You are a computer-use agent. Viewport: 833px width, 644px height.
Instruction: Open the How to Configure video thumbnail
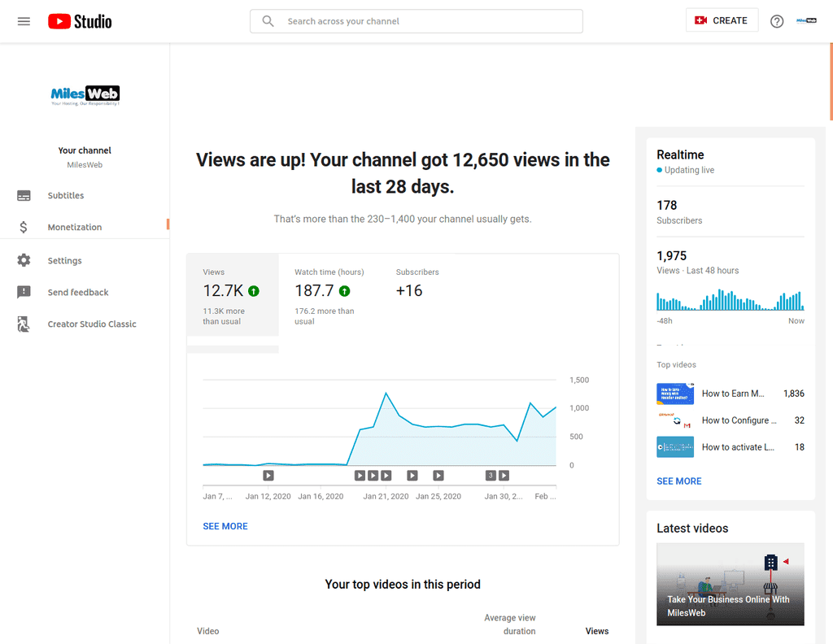click(675, 420)
